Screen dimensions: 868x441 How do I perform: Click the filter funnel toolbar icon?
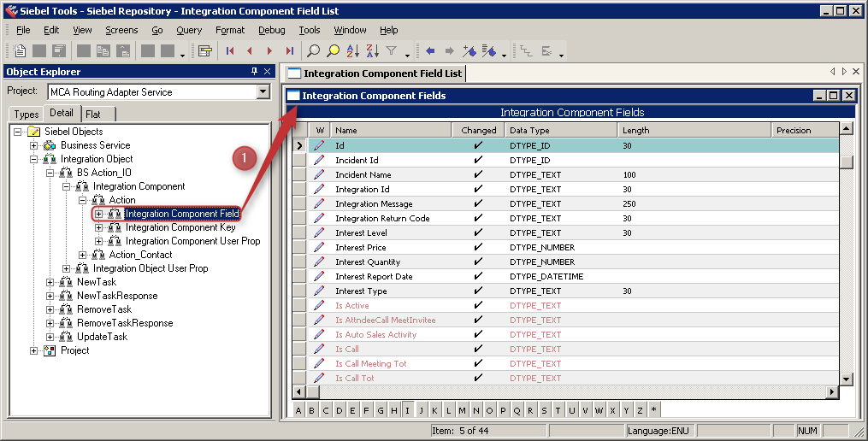coord(392,51)
